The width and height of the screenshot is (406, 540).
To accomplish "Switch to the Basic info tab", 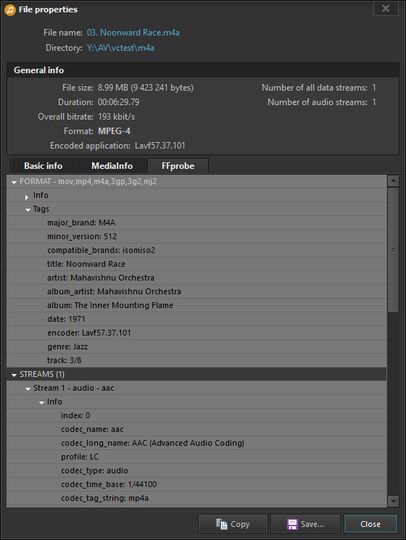I will 43,166.
